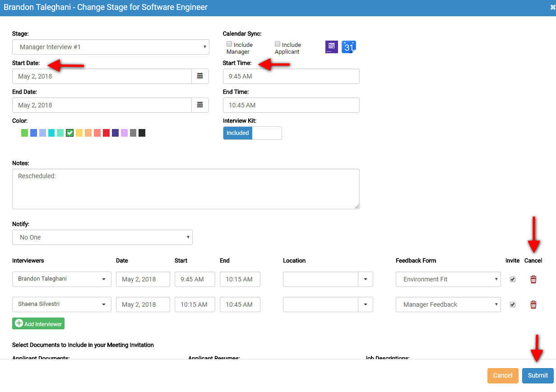Click the Interviewers column header
The height and width of the screenshot is (392, 556).
[x=28, y=261]
